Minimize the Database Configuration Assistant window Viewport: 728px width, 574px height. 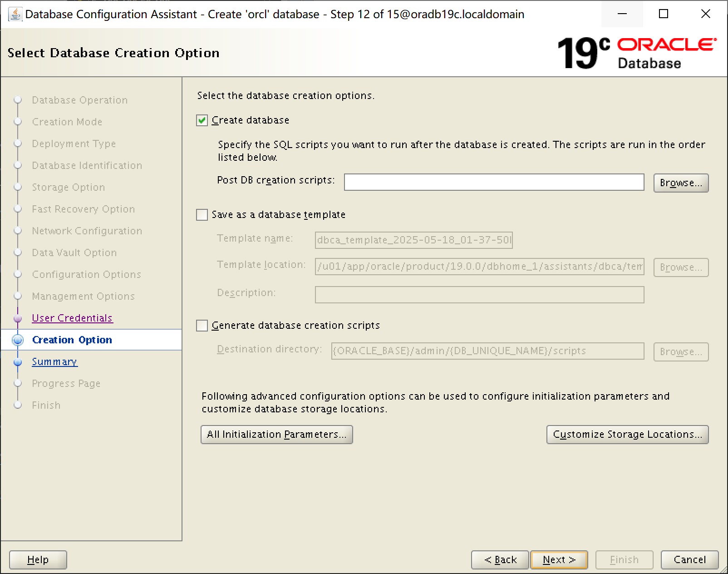(622, 14)
